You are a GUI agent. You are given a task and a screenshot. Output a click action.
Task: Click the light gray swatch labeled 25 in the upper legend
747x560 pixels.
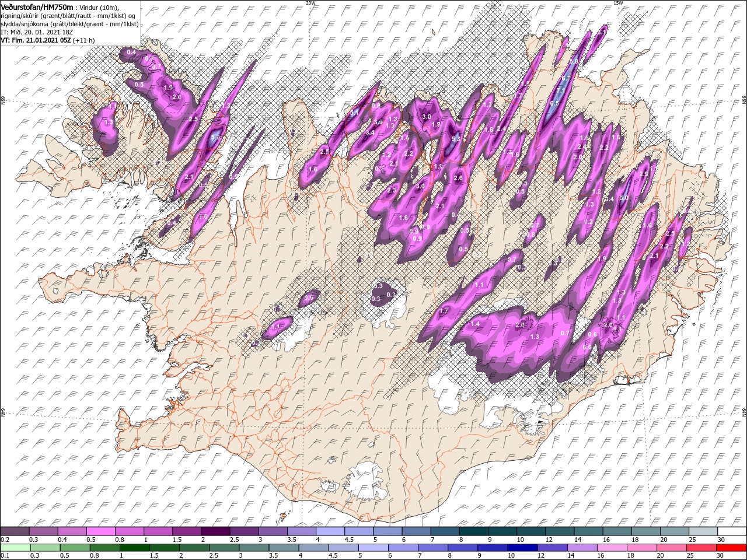[x=703, y=531]
